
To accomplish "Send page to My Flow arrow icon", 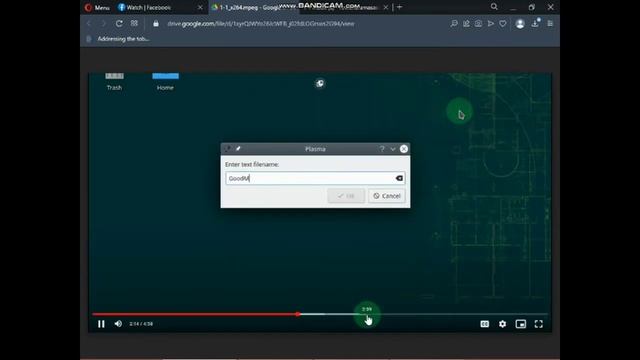I will click(491, 24).
